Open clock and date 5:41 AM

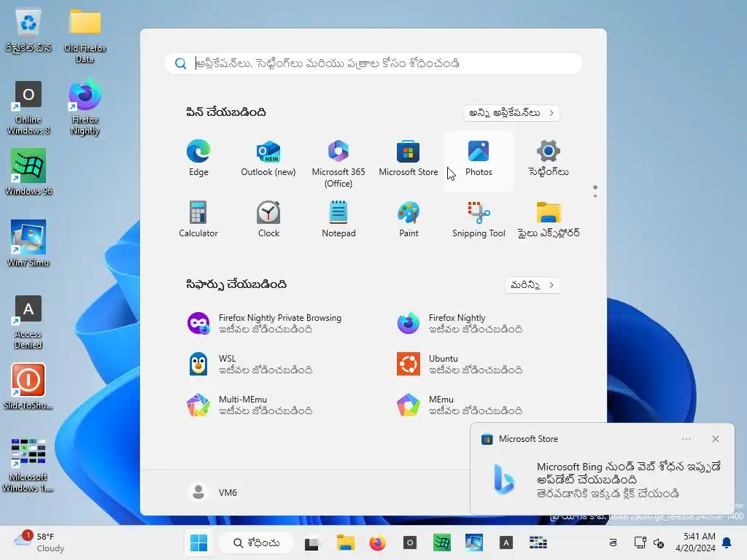[695, 542]
